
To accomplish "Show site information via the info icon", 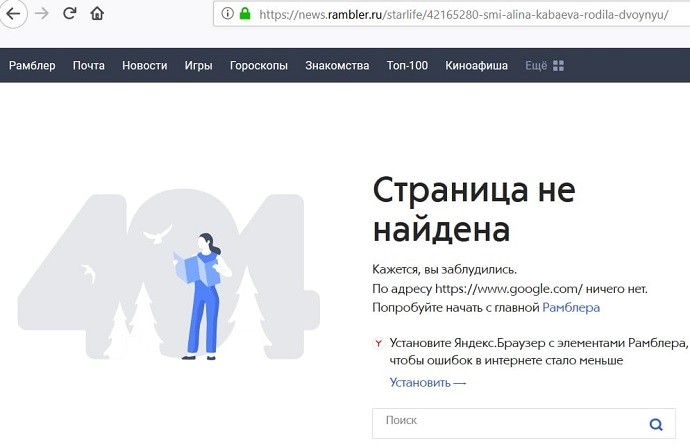I will 228,14.
